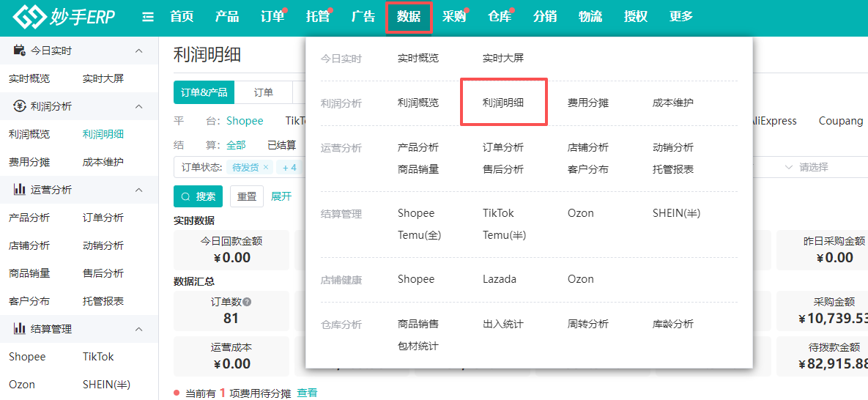868x400 pixels.
Task: Click the help icon beside 订单数
Action: coord(247,303)
